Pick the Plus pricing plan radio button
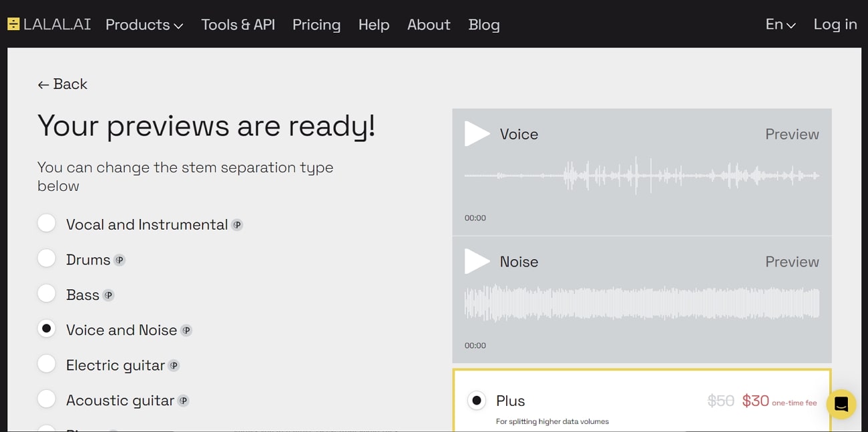This screenshot has width=868, height=432. click(477, 401)
